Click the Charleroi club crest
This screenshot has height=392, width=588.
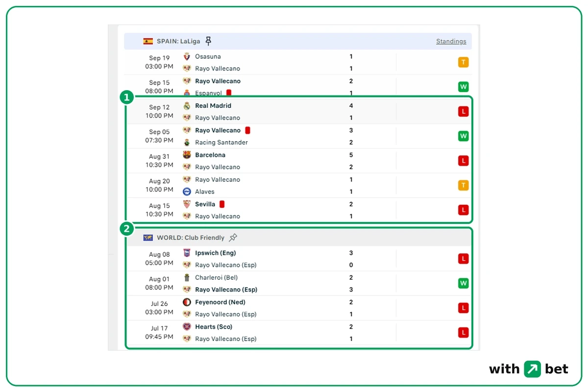[187, 278]
